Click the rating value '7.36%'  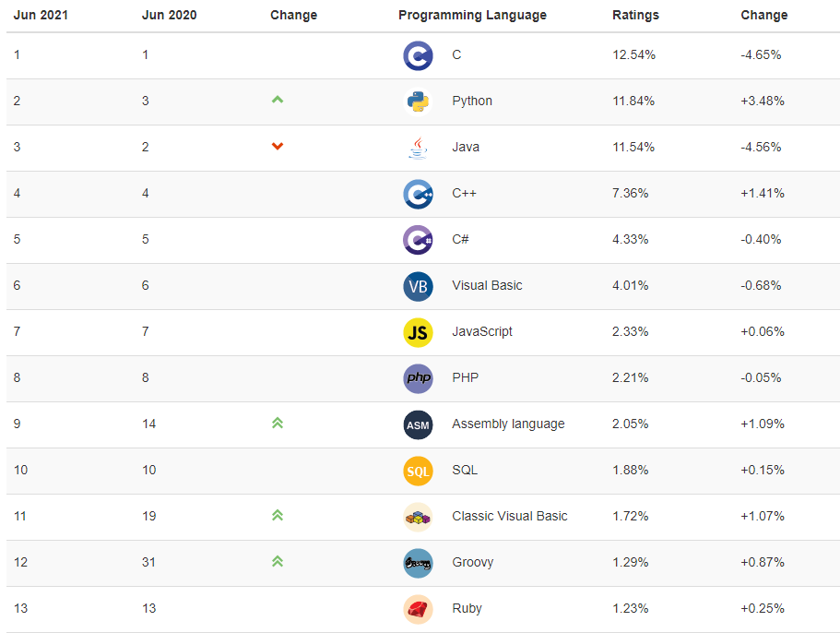click(x=631, y=193)
